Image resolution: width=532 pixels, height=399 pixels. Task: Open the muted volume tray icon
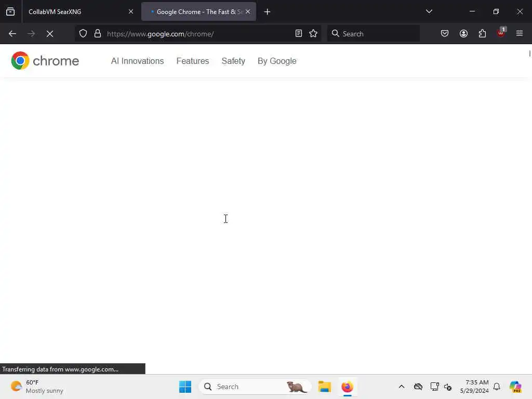(x=448, y=387)
